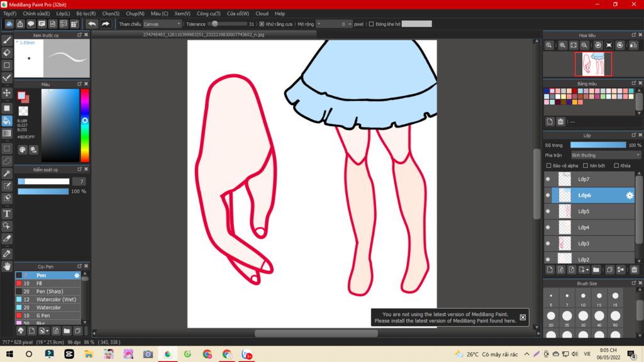Open the Công cụ(T) menu
This screenshot has width=644, height=362.
(208, 14)
